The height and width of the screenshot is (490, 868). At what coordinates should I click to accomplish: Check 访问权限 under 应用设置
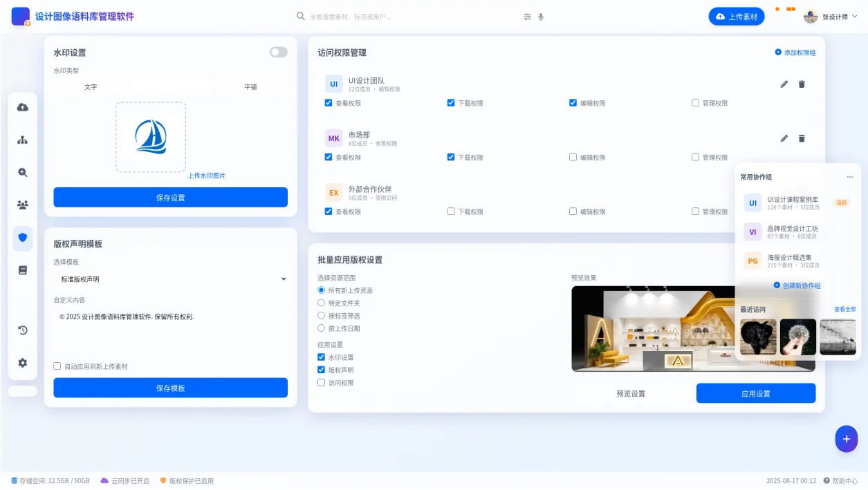coord(321,382)
